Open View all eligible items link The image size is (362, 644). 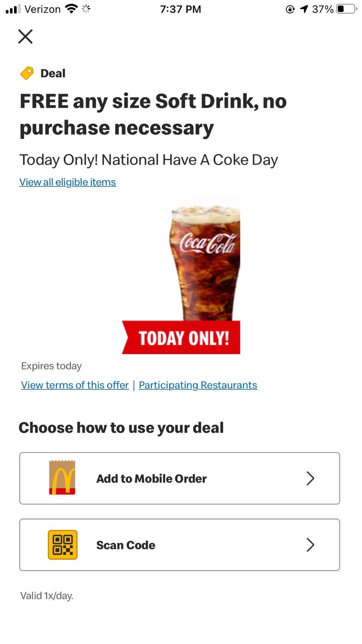click(68, 182)
